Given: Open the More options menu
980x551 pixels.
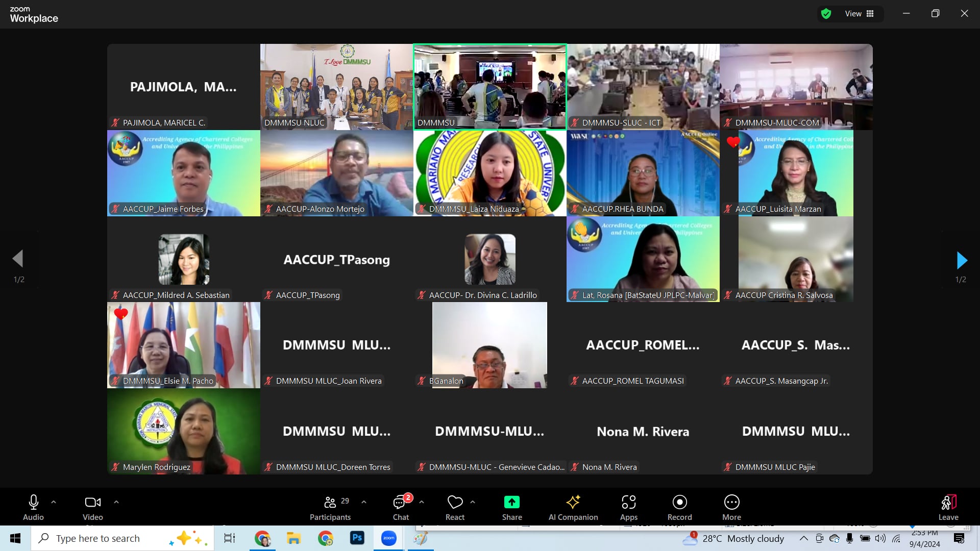Looking at the screenshot, I should tap(731, 508).
